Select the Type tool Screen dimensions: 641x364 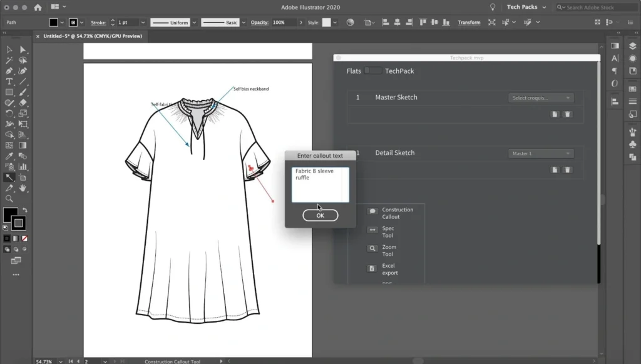(x=9, y=82)
